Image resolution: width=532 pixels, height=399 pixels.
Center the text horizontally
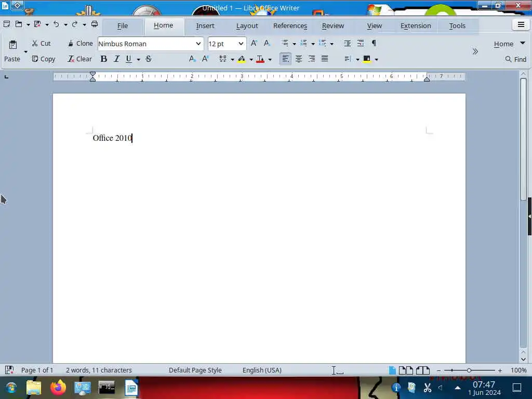coord(299,59)
